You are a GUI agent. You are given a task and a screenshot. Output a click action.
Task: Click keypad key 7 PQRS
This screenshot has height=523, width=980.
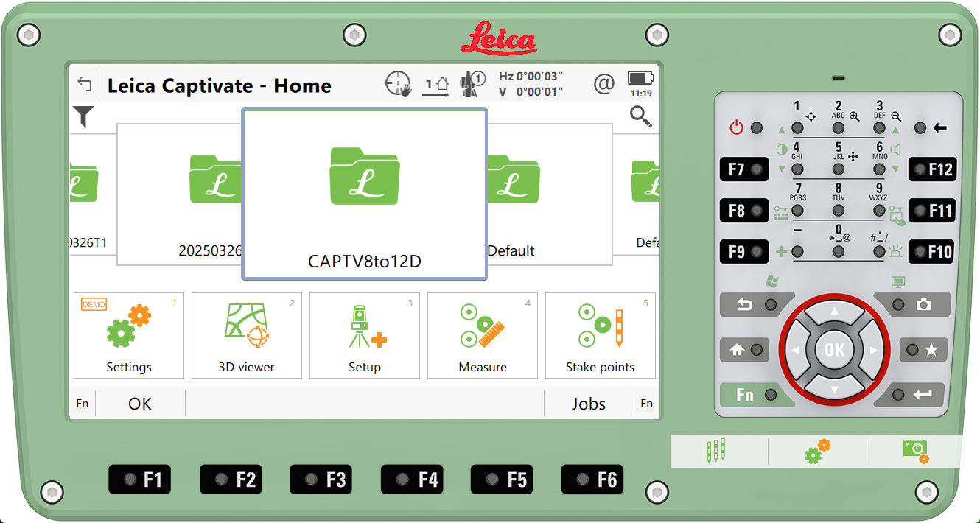797,211
